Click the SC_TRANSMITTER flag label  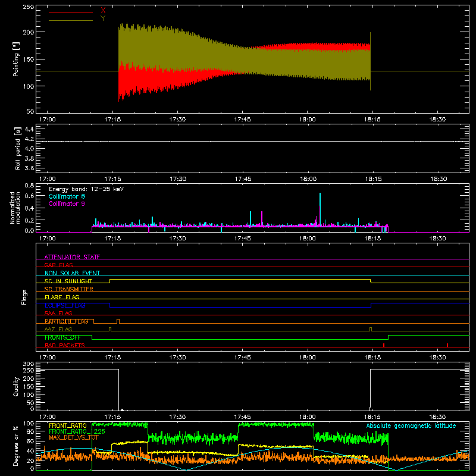pyautogui.click(x=68, y=289)
